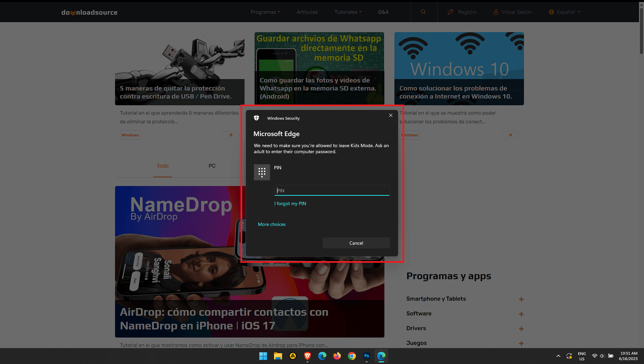
Task: Click the Registro key icon
Action: coord(450,12)
